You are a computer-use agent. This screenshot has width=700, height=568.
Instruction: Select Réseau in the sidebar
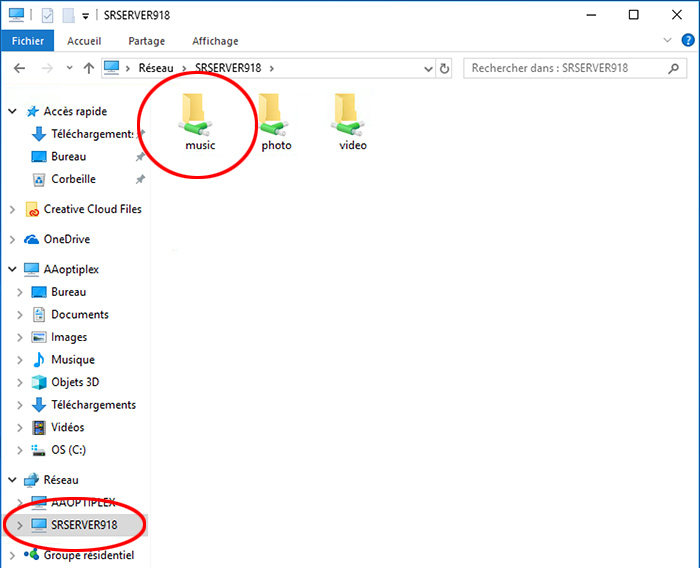click(61, 480)
